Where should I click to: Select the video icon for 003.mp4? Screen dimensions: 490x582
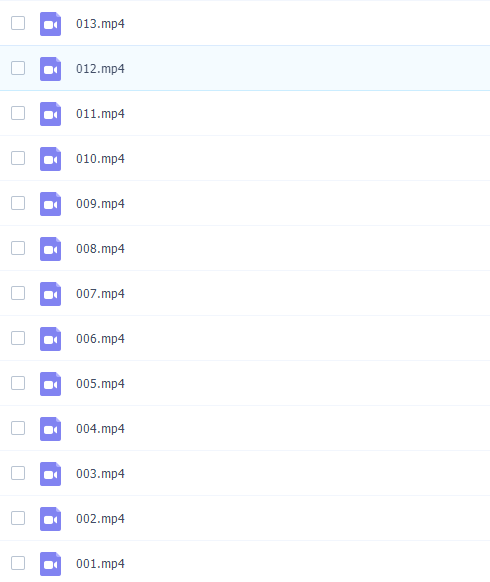coord(50,474)
